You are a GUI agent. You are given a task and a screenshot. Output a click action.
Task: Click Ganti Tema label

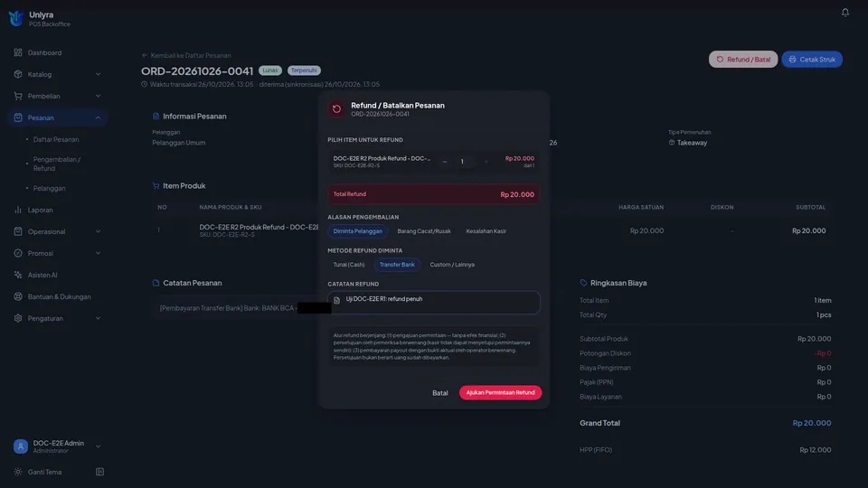click(x=45, y=472)
